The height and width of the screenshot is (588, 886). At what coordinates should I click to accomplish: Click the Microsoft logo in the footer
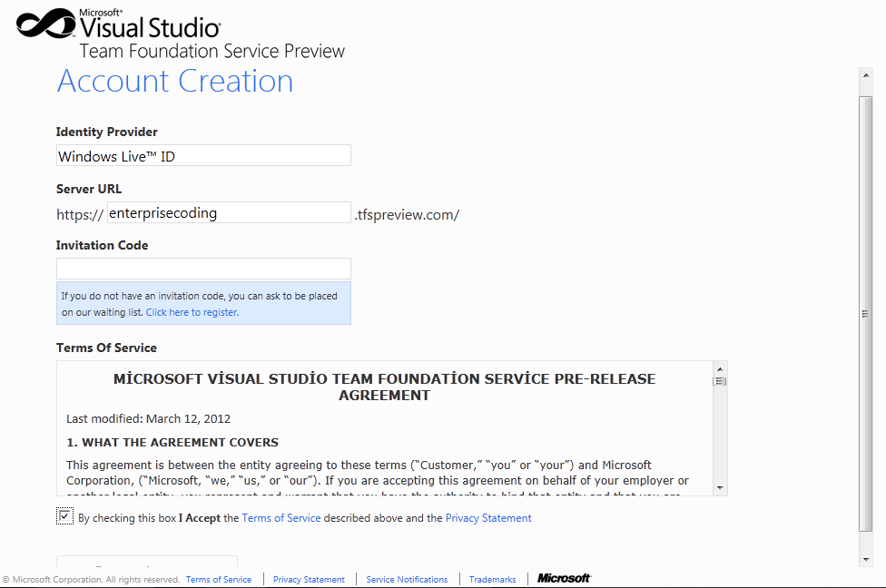click(564, 578)
